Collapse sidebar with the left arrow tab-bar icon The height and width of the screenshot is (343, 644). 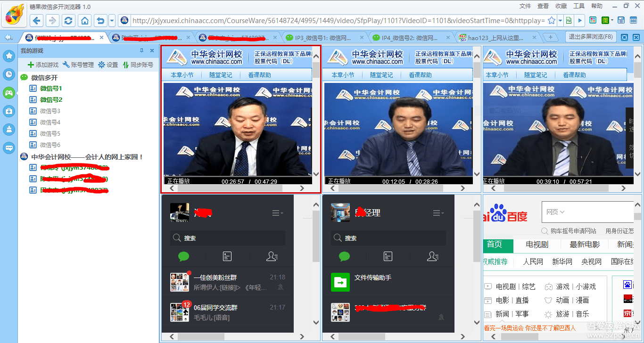click(8, 37)
